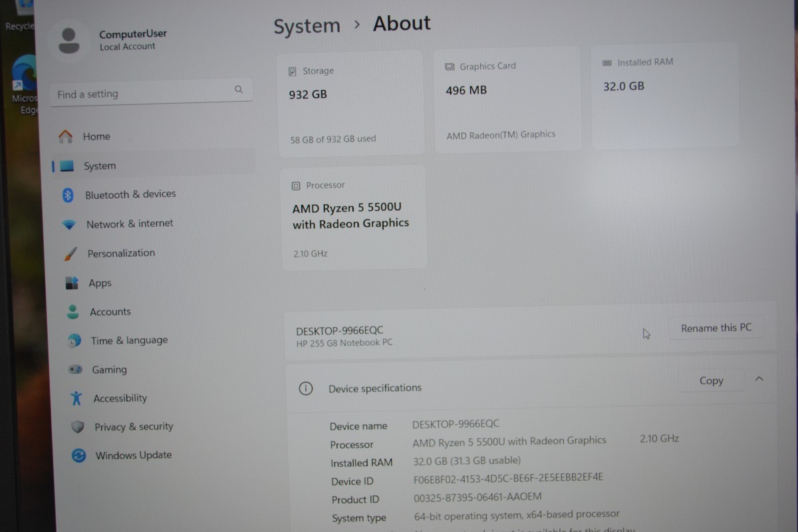798x532 pixels.
Task: Click the Installed RAM icon
Action: tap(607, 63)
